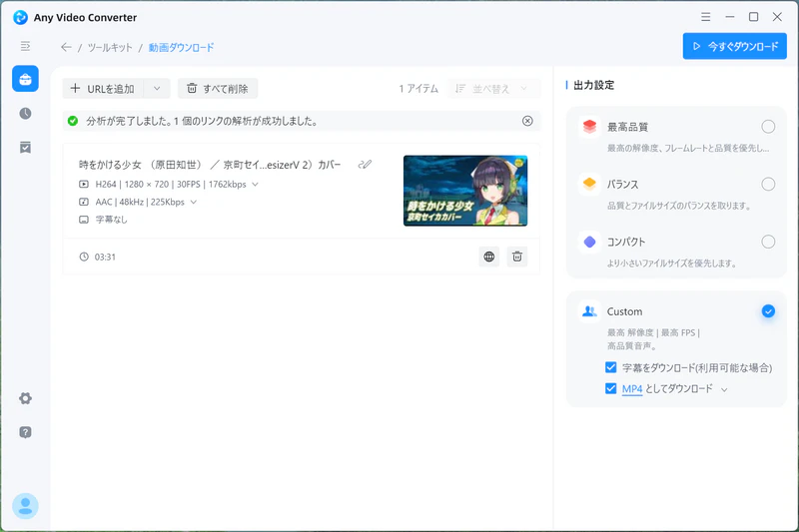
Task: Click the 最高品質 layered red icon
Action: [x=589, y=126]
